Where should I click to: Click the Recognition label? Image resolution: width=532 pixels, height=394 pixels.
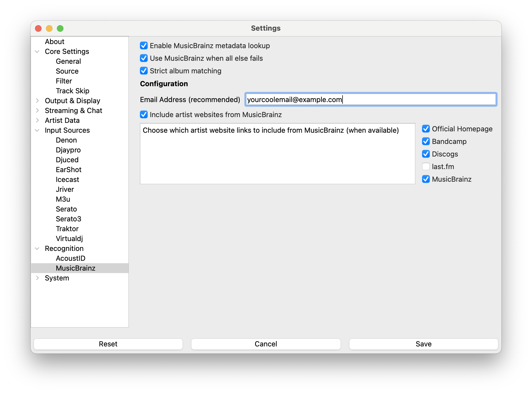[64, 248]
